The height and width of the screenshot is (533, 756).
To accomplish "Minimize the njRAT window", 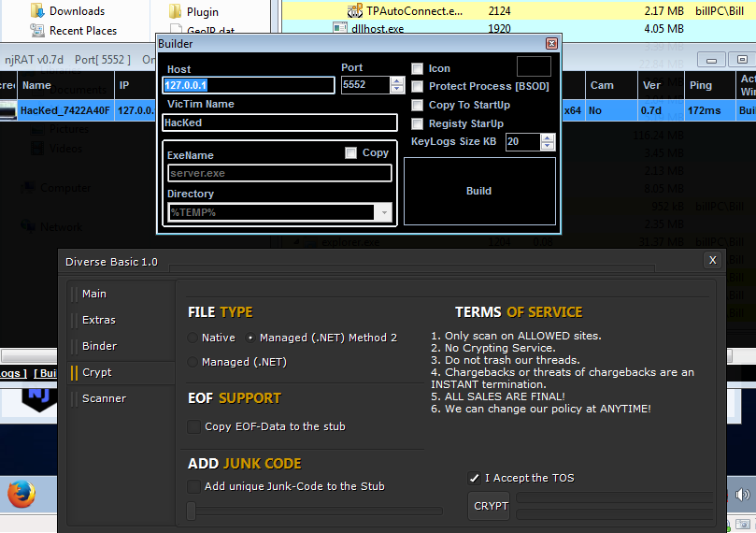I will pos(711,60).
